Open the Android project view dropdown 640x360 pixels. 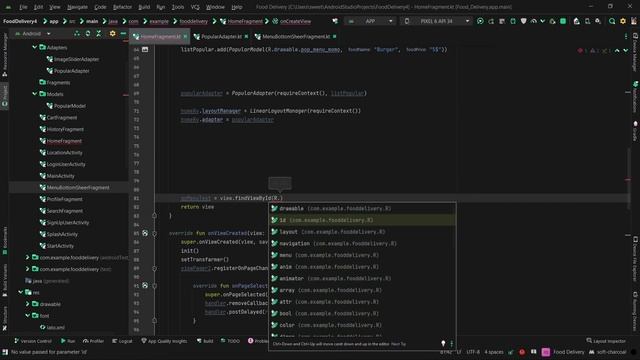[x=33, y=33]
